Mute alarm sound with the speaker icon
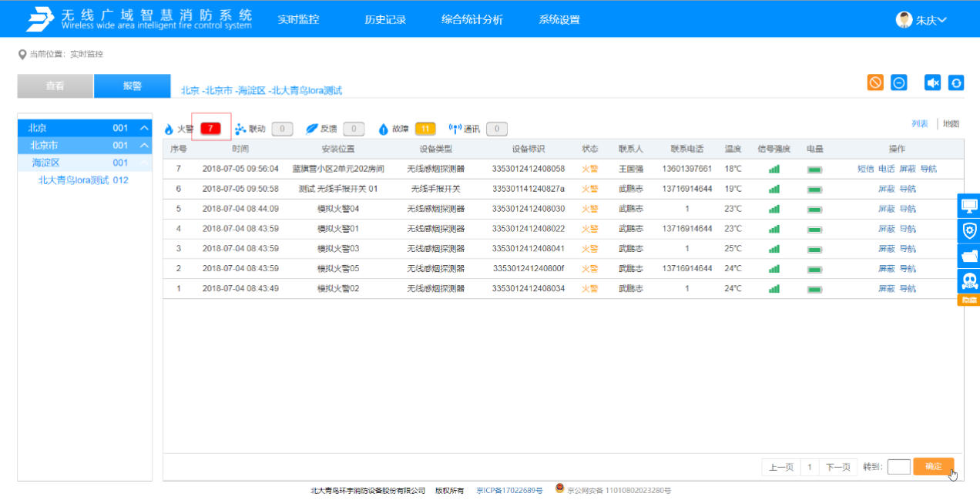This screenshot has height=500, width=980. click(x=932, y=82)
